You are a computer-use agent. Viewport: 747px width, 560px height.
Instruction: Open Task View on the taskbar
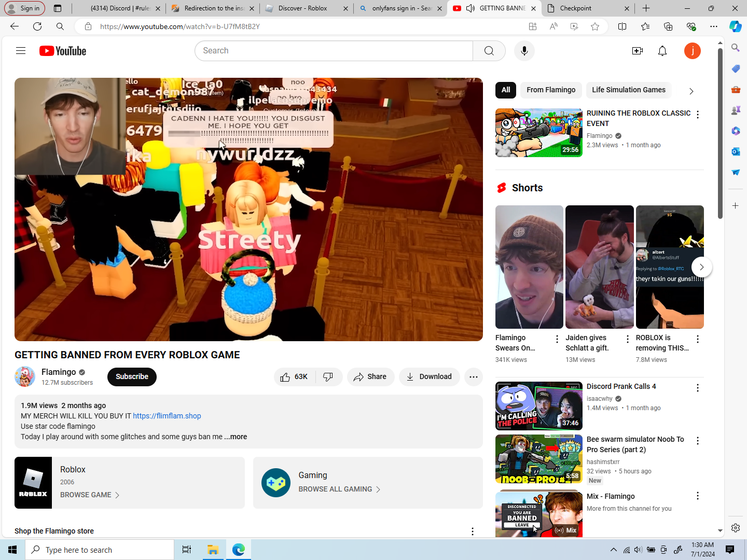[187, 550]
